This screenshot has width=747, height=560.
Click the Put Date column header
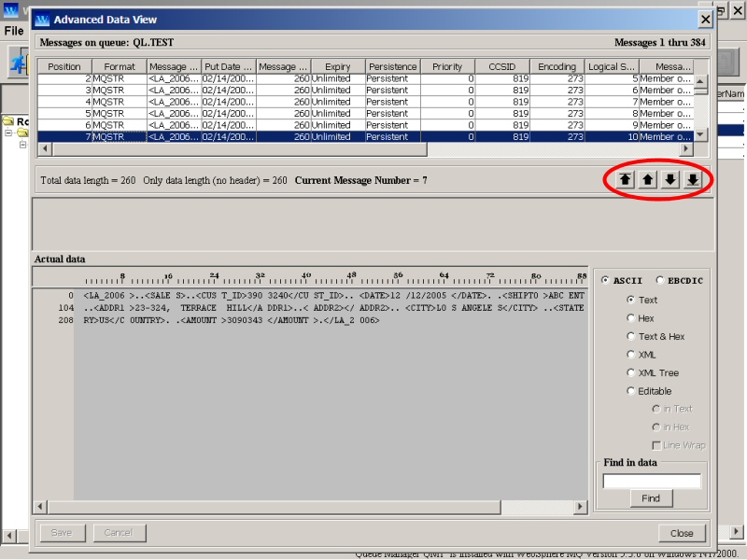tap(229, 66)
